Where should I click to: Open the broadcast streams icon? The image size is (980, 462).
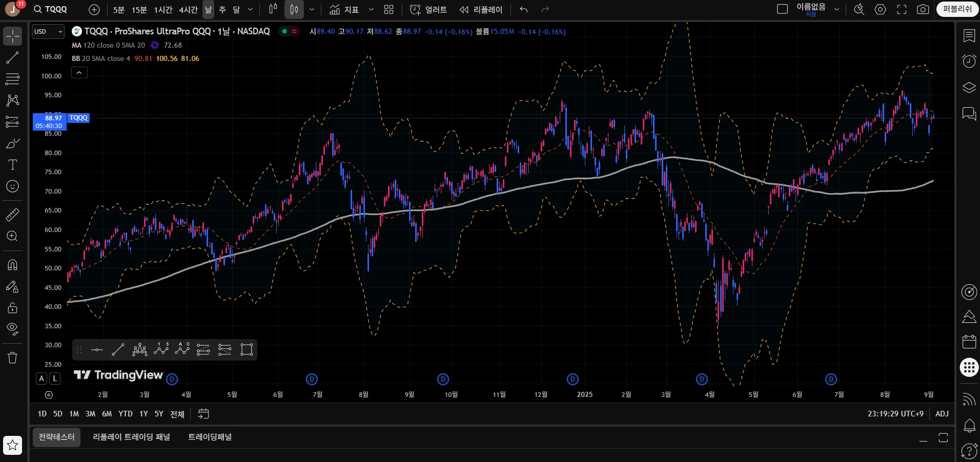pos(969,400)
